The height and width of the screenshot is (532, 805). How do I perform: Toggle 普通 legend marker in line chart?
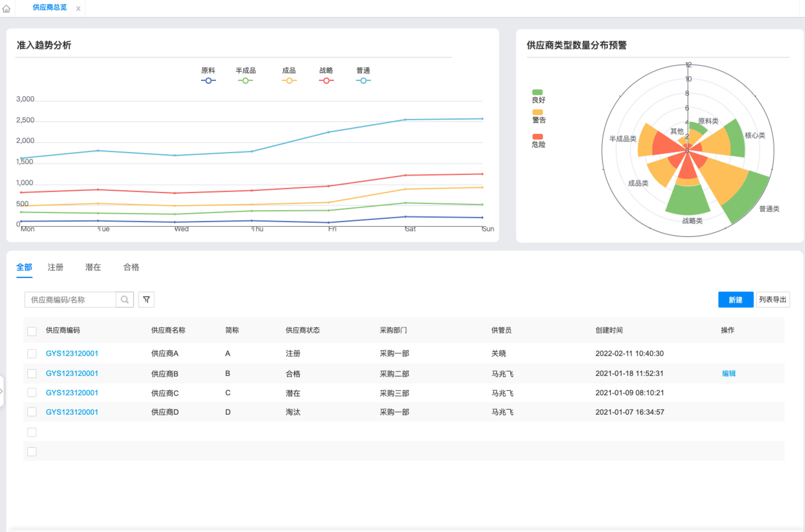pyautogui.click(x=363, y=80)
